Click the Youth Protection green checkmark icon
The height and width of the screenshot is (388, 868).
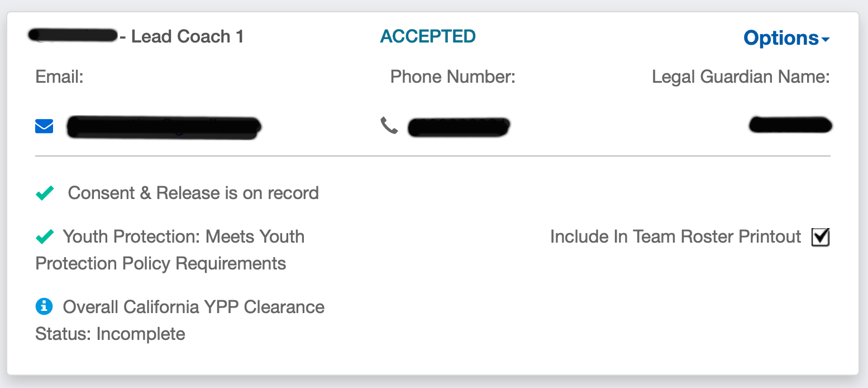44,236
